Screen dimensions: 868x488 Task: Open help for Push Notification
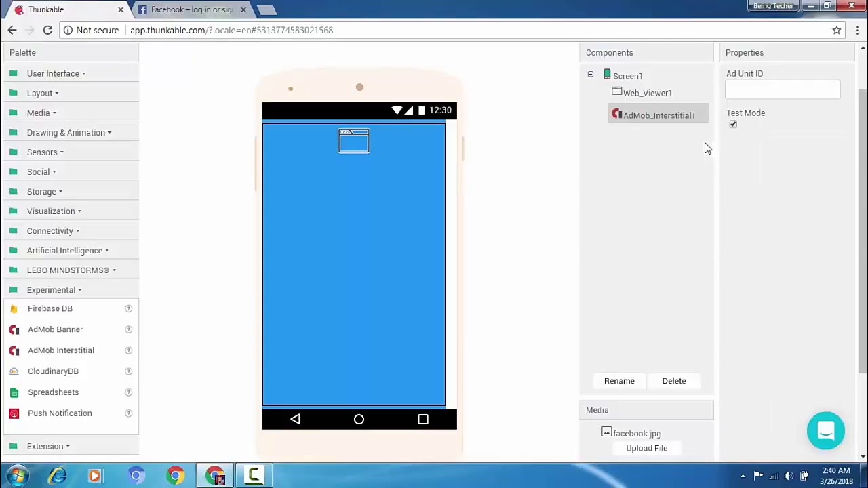128,413
